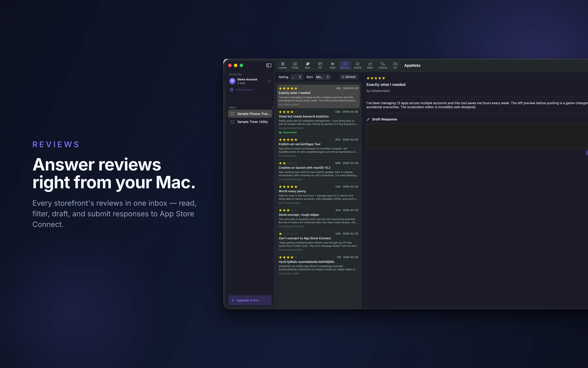
Task: Open review "Exactly what I needed"
Action: click(318, 96)
